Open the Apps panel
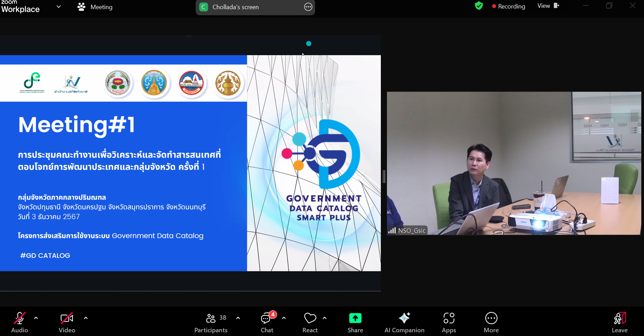Viewport: 644px width, 336px height. click(x=449, y=322)
